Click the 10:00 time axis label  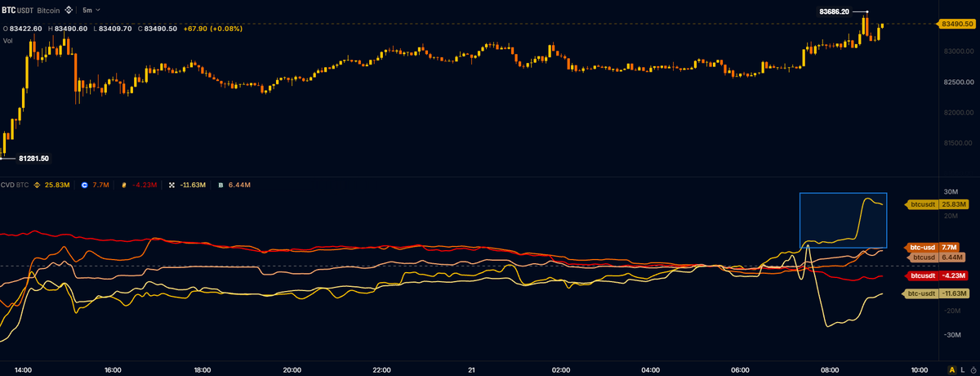pos(919,370)
